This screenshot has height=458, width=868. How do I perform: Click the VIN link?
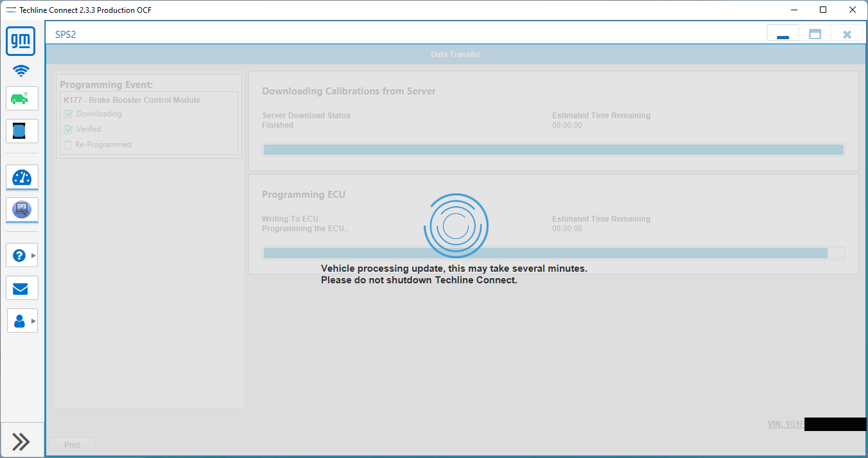[785, 424]
